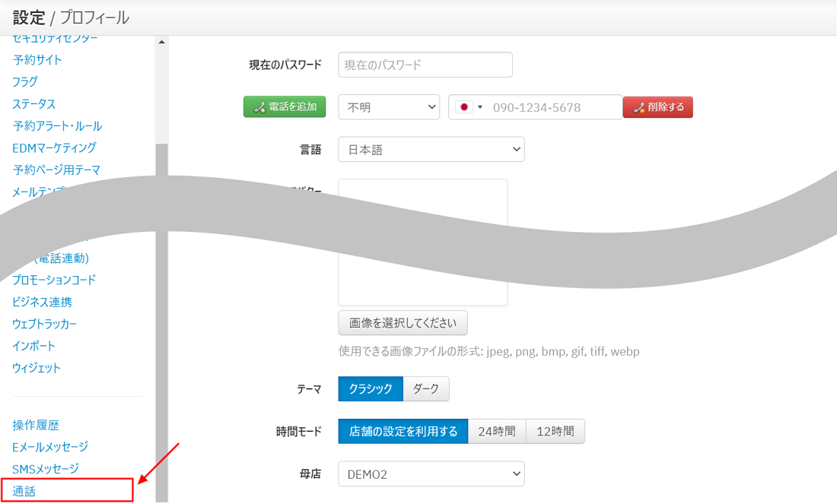The image size is (837, 504).
Task: Choose 12時間 time mode
Action: tap(555, 432)
